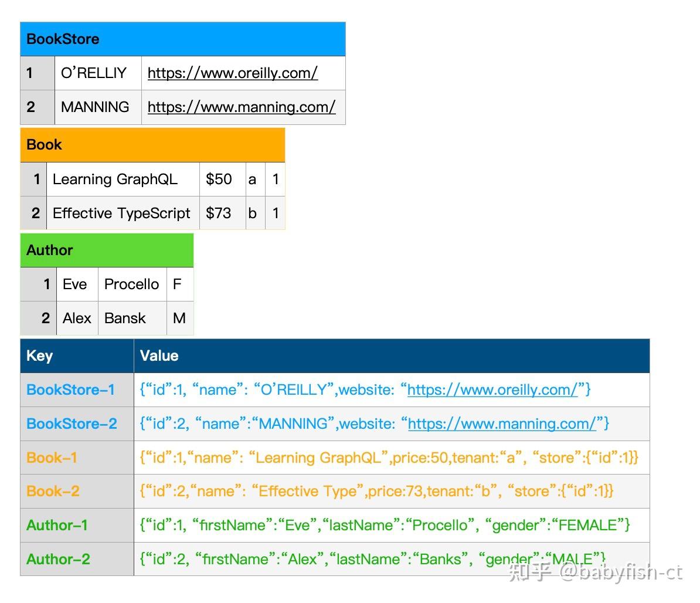Click the Effective TypeScript cell
The image size is (700, 603).
pyautogui.click(x=122, y=213)
